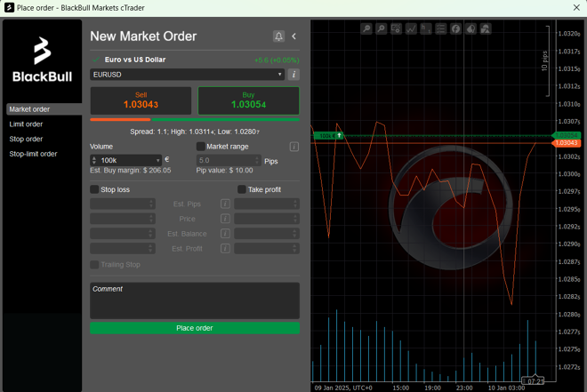Open the Est. Balance info icon
Screen dimensions: 587x392
click(x=225, y=234)
